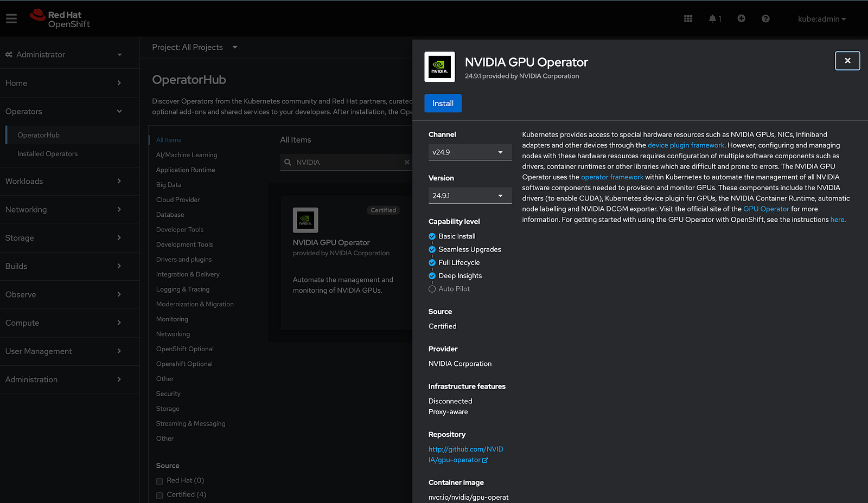
Task: Open the device plugin framework link
Action: [x=686, y=145]
